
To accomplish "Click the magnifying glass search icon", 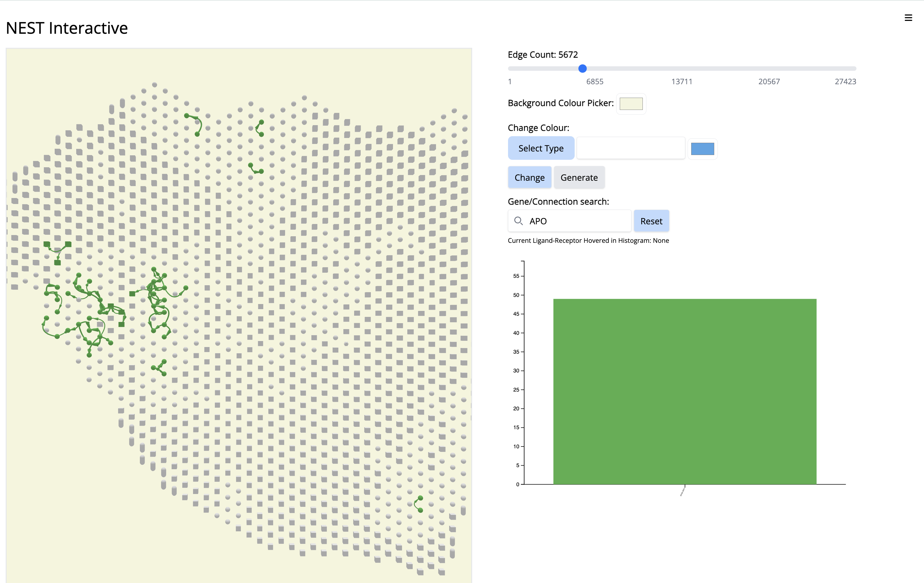I will pos(518,221).
